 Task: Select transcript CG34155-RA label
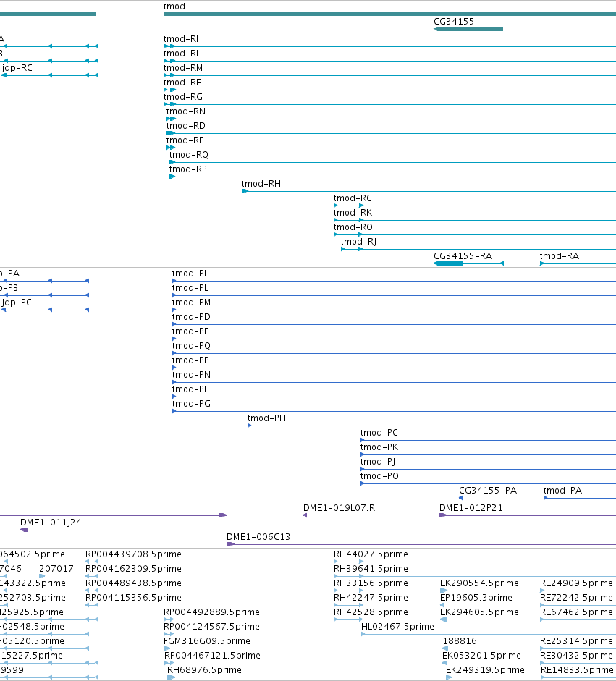(x=463, y=256)
